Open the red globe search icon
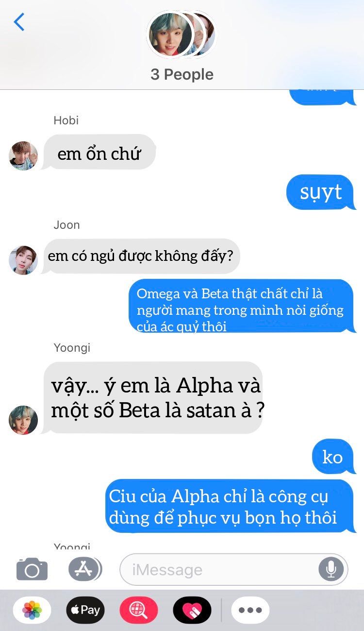364x631 pixels. click(x=139, y=610)
